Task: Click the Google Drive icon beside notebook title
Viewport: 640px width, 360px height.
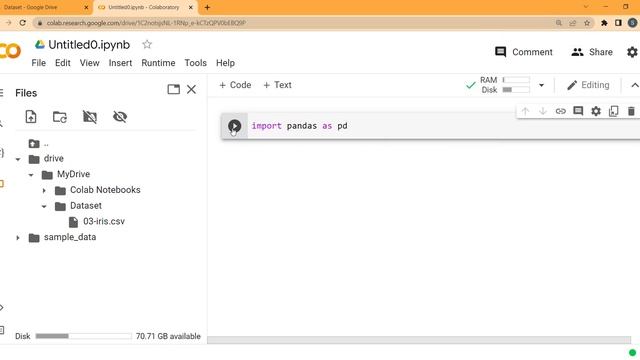Action: point(40,44)
